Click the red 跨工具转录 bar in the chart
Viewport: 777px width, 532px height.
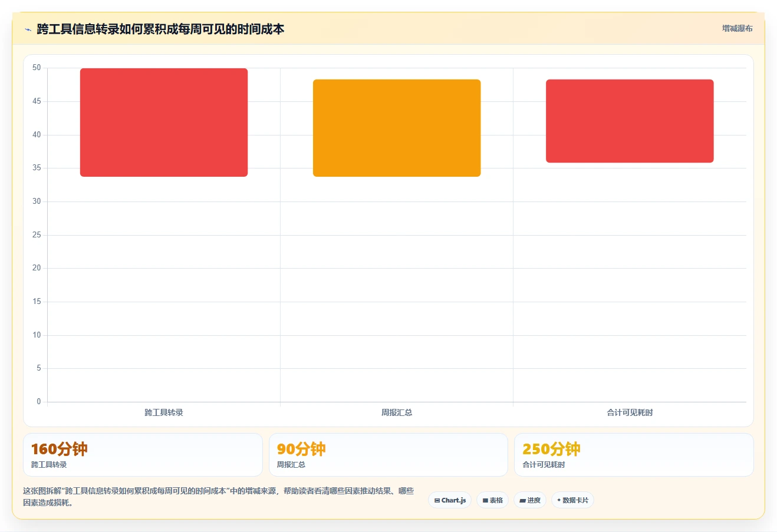point(164,123)
